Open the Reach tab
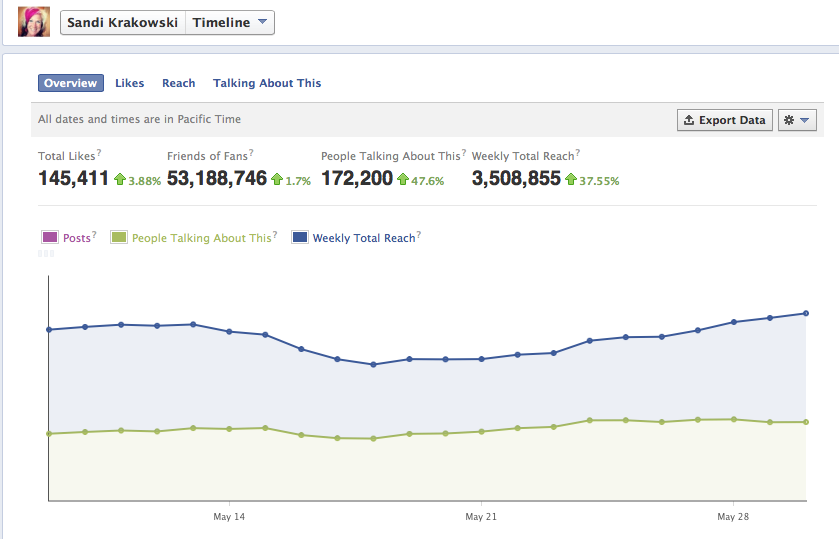 coord(178,83)
